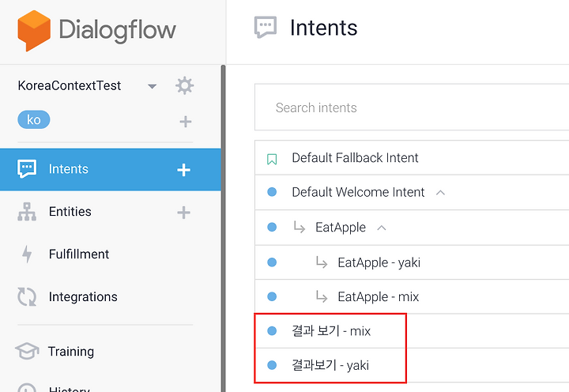The height and width of the screenshot is (392, 569).
Task: Click blue dot beside 결과 보기 - mix
Action: (272, 330)
